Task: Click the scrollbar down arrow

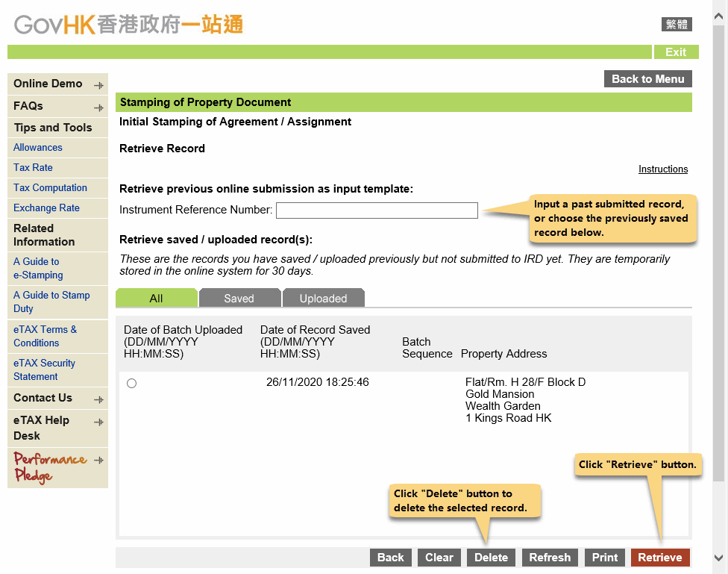Action: click(x=719, y=558)
